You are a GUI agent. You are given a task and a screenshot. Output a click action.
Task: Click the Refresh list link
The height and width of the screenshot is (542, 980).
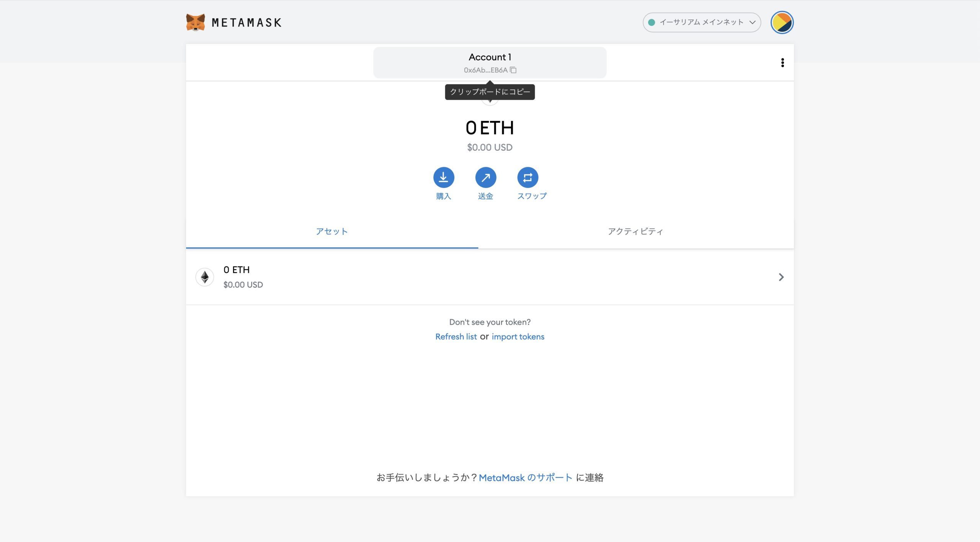[x=456, y=337]
